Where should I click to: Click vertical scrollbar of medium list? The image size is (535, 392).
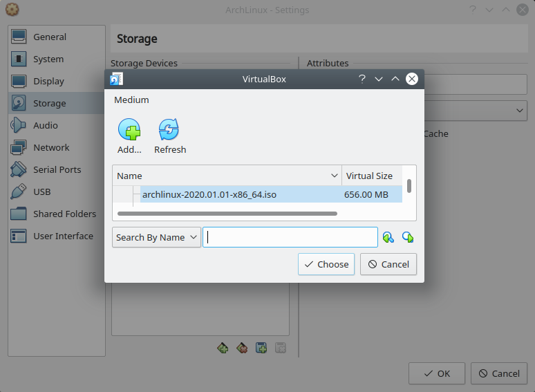pos(409,186)
